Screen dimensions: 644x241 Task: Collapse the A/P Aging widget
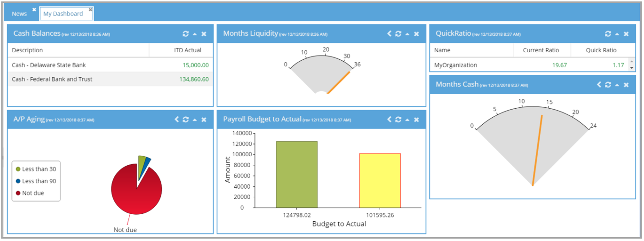click(x=195, y=120)
